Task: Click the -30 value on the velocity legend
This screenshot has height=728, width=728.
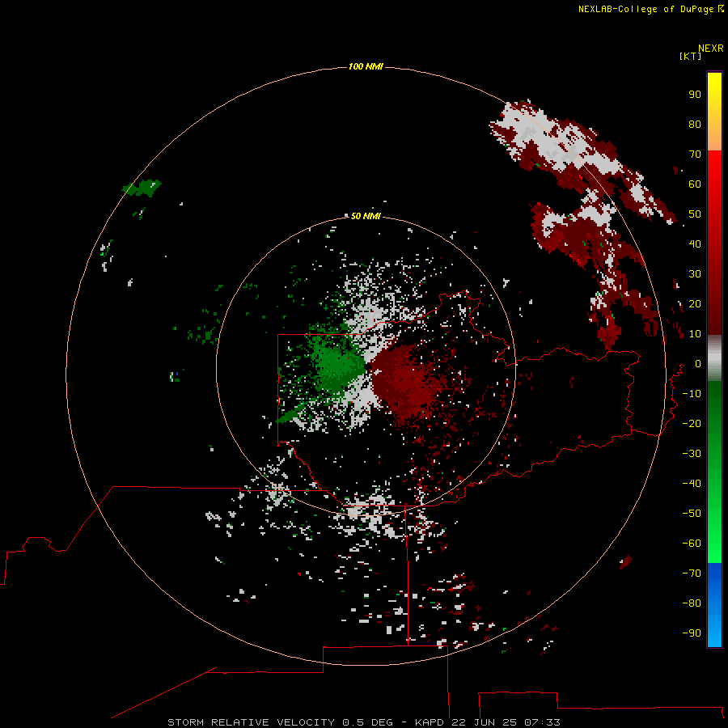Action: [x=692, y=454]
